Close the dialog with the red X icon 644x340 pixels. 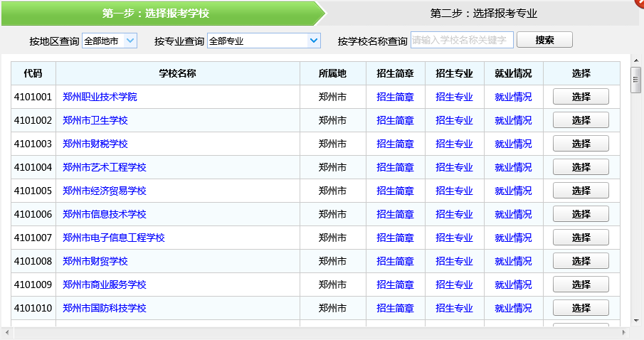[x=640, y=2]
